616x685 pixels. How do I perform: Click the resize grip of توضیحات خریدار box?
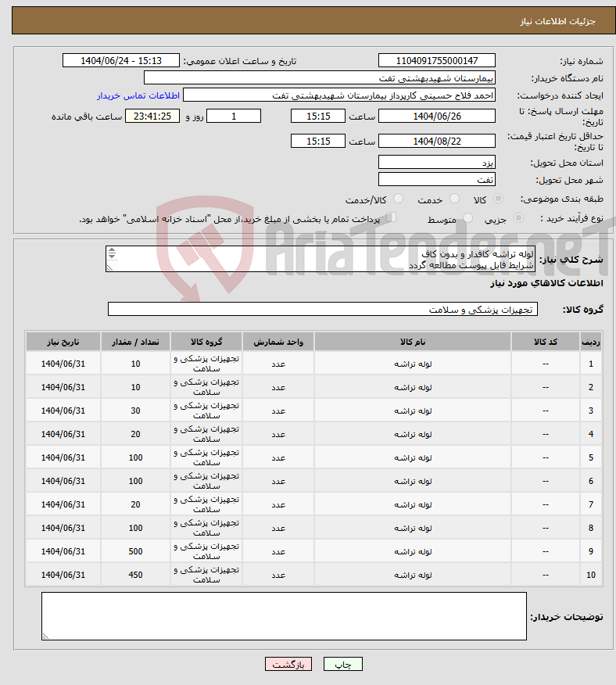(45, 636)
